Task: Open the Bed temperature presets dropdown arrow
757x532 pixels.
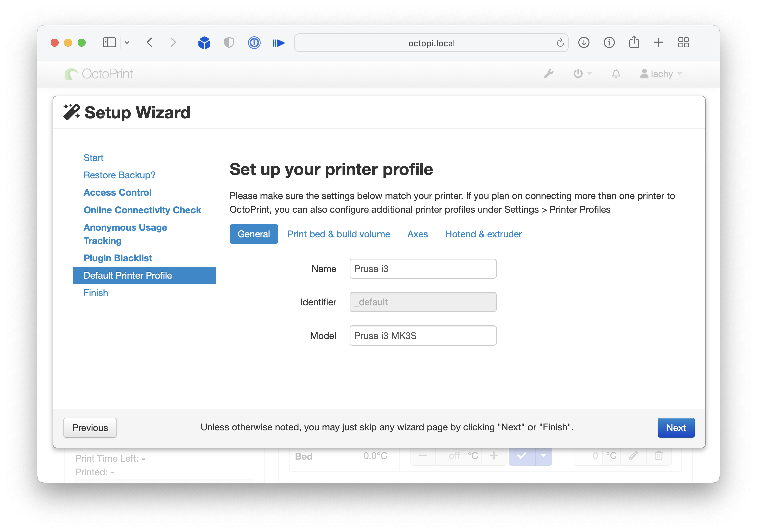Action: (x=544, y=456)
